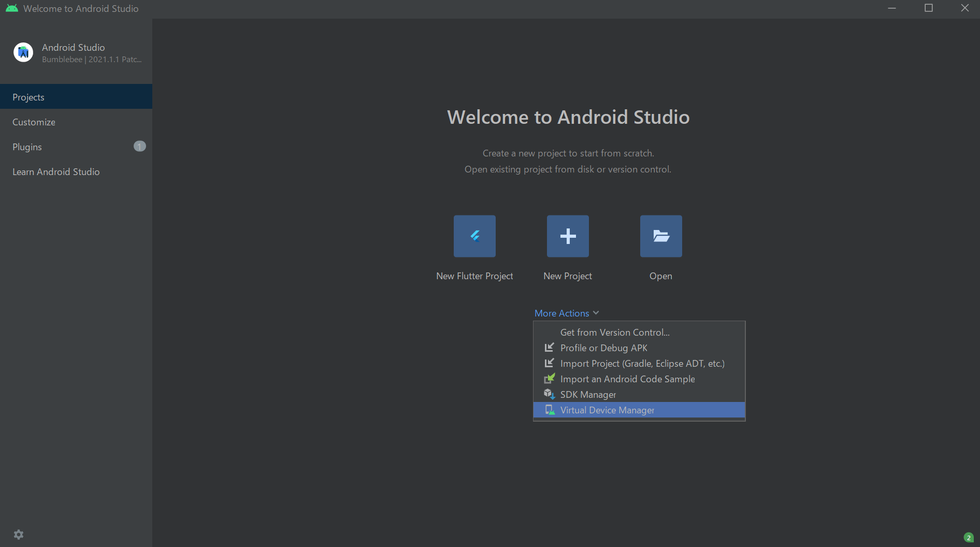The image size is (980, 547).
Task: Minimize the Android Studio welcome window
Action: coord(892,8)
